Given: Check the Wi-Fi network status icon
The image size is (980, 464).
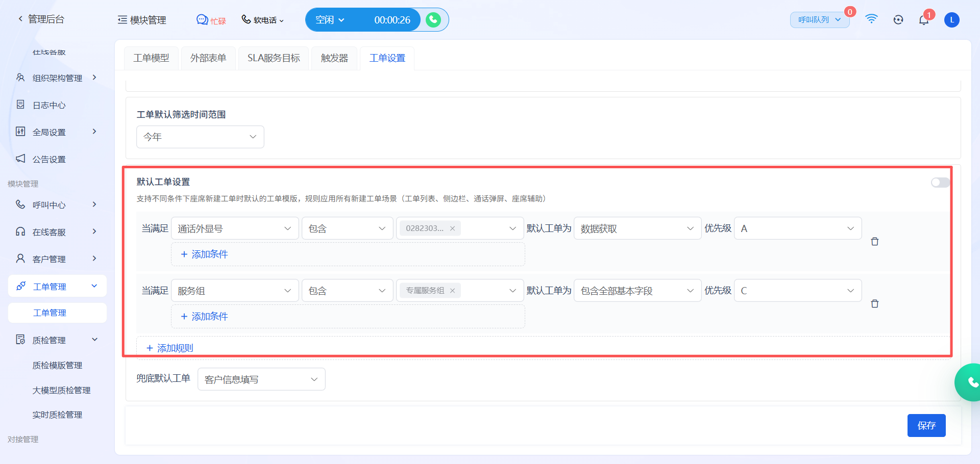Looking at the screenshot, I should point(871,19).
